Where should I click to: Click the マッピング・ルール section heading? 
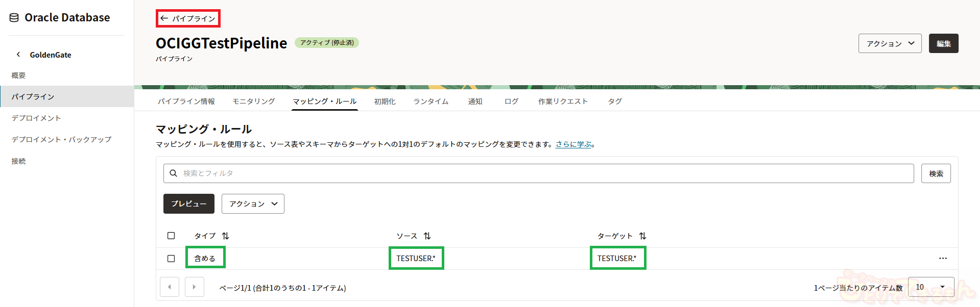tap(204, 129)
